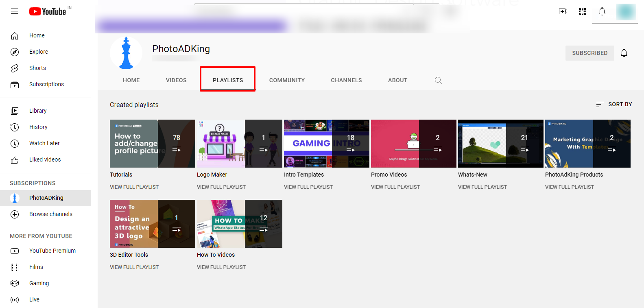Image resolution: width=644 pixels, height=308 pixels.
Task: Open the hamburger guide menu
Action: tap(15, 11)
